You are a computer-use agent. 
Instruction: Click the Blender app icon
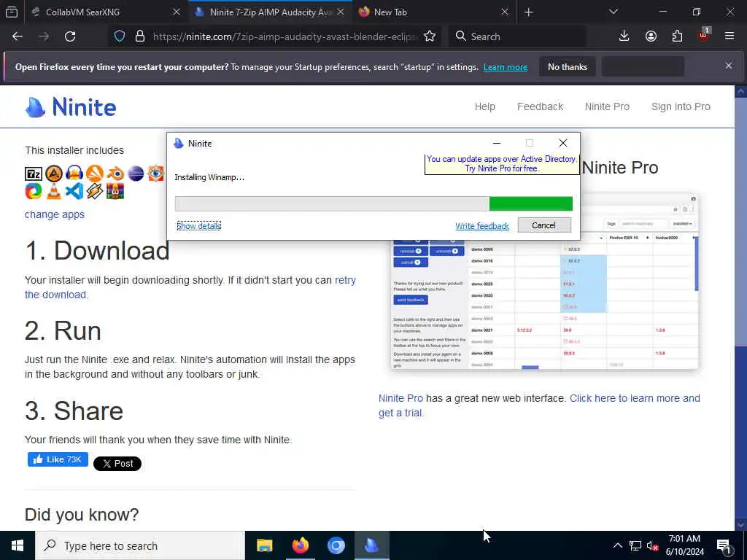(x=115, y=174)
